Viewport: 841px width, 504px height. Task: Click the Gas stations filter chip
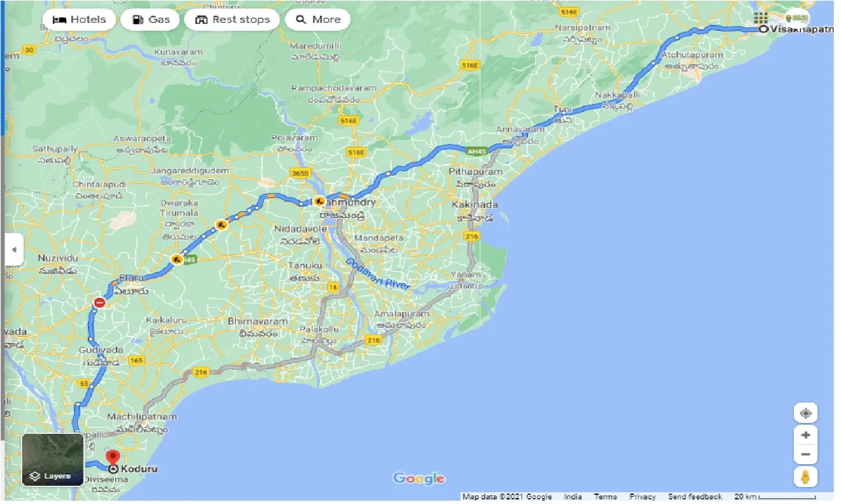150,20
